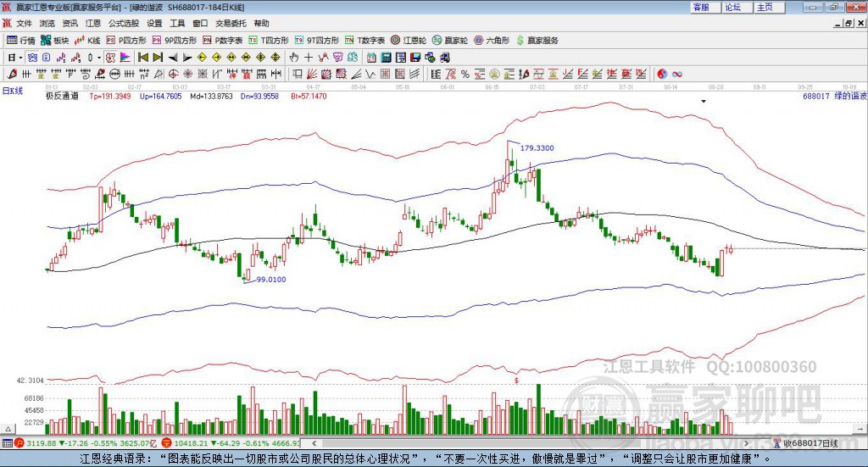Viewport: 868px width, 467px height.
Task: Jump to first bar icon
Action: [x=142, y=58]
